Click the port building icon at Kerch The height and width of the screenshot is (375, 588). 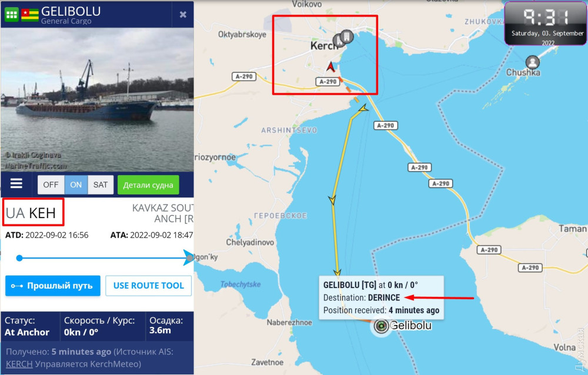(347, 37)
